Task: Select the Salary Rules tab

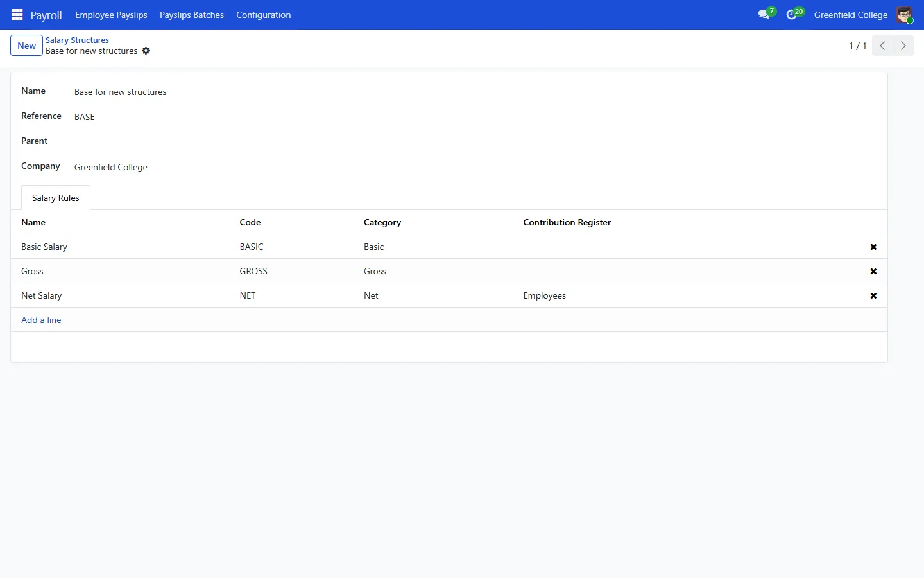Action: 56,198
